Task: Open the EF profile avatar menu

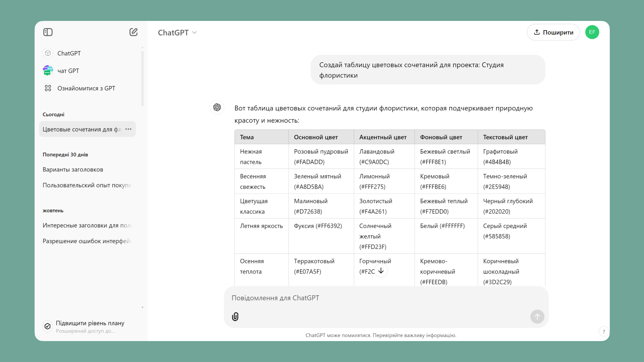Action: tap(592, 32)
